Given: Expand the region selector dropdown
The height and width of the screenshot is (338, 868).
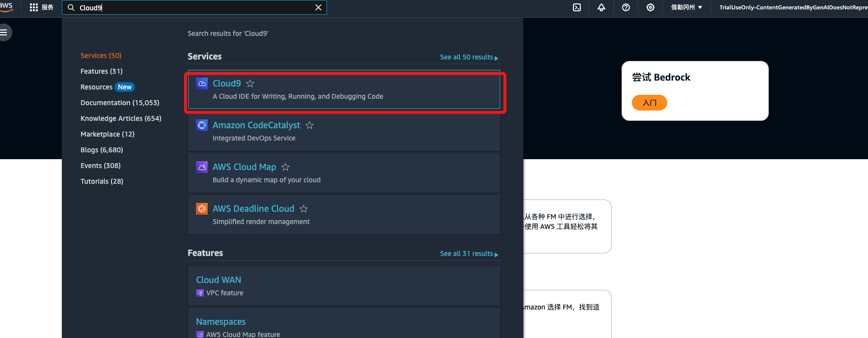Looking at the screenshot, I should (686, 7).
